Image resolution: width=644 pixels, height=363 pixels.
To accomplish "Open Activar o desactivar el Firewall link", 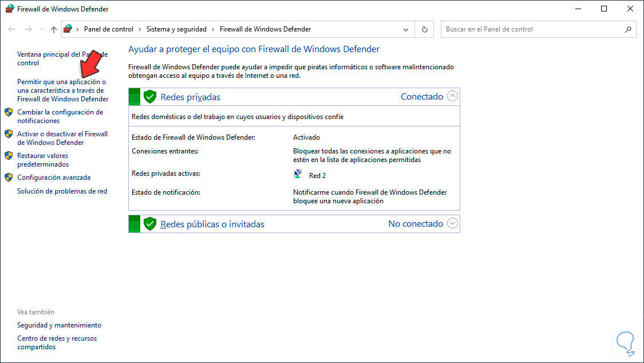I will [x=62, y=138].
